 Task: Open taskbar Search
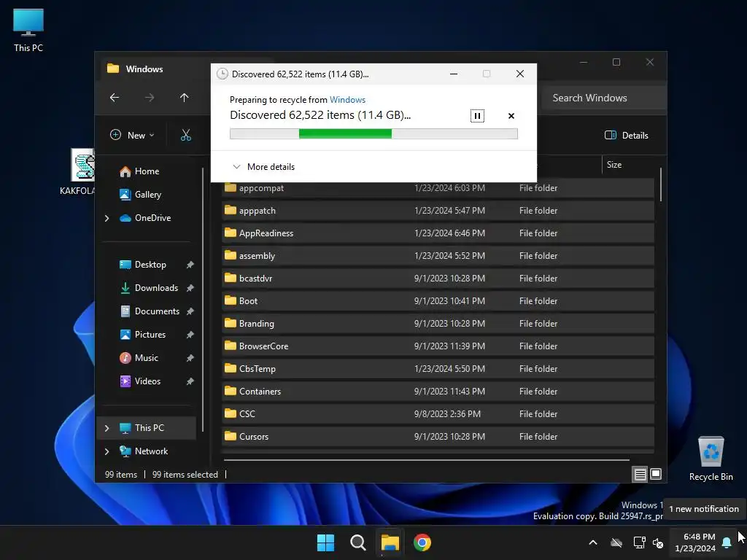coord(357,542)
